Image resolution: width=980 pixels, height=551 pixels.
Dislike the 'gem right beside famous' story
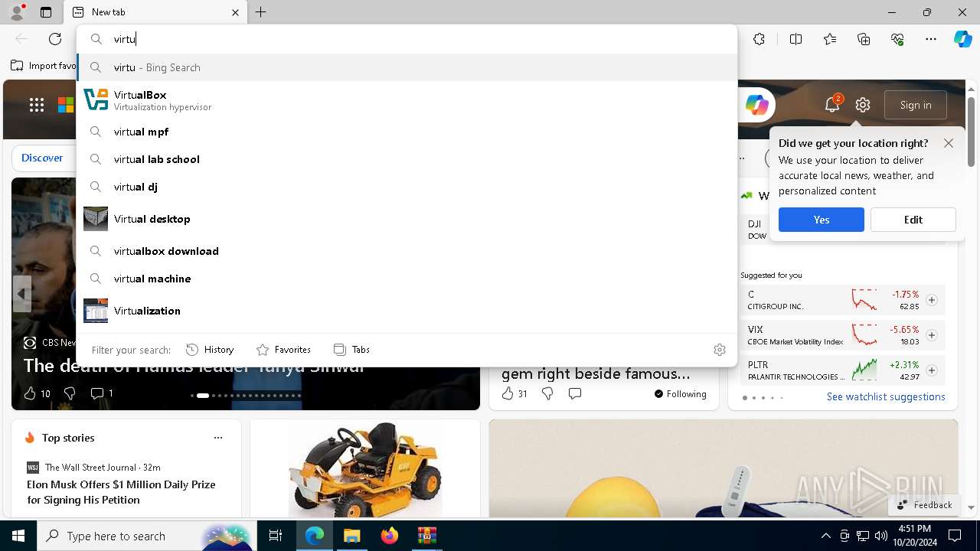coord(547,393)
